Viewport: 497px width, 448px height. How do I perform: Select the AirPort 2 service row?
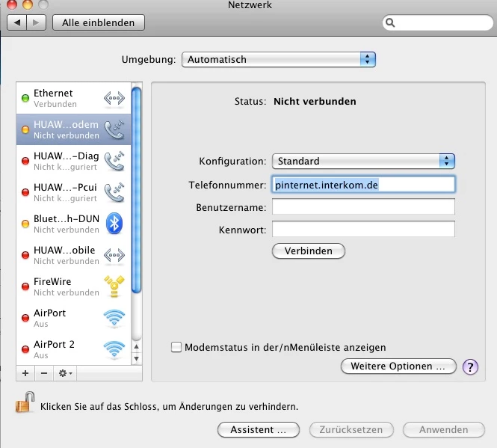[73, 349]
